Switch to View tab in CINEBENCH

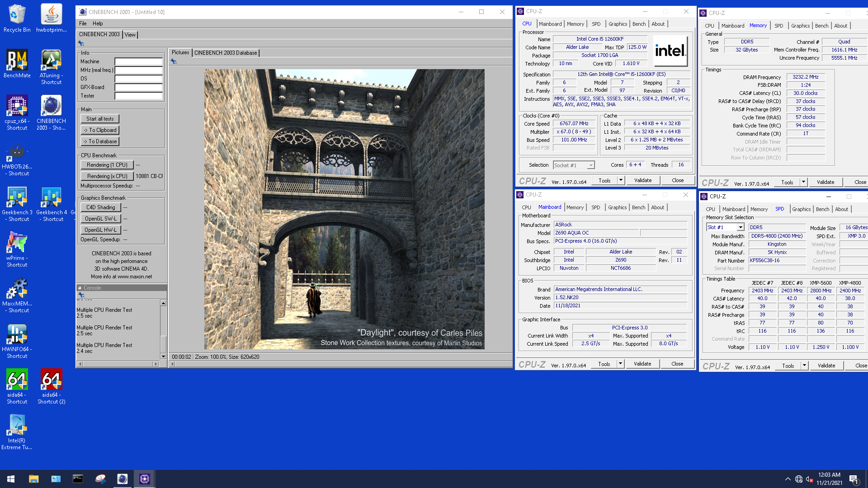[130, 35]
